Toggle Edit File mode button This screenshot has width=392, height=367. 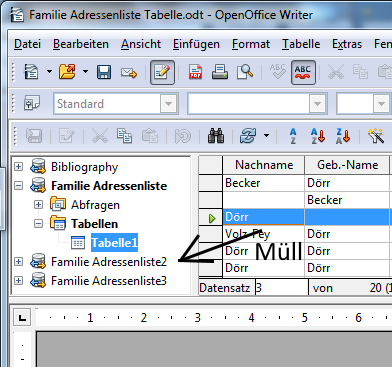(x=162, y=72)
